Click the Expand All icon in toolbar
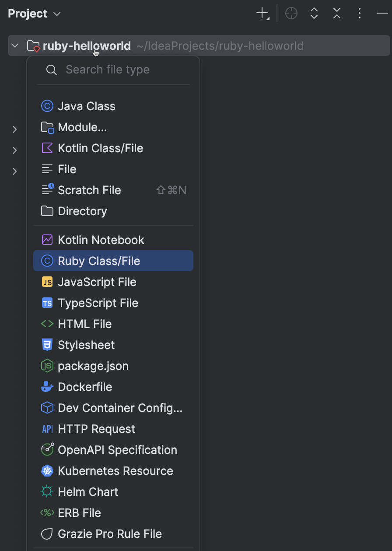 point(314,13)
